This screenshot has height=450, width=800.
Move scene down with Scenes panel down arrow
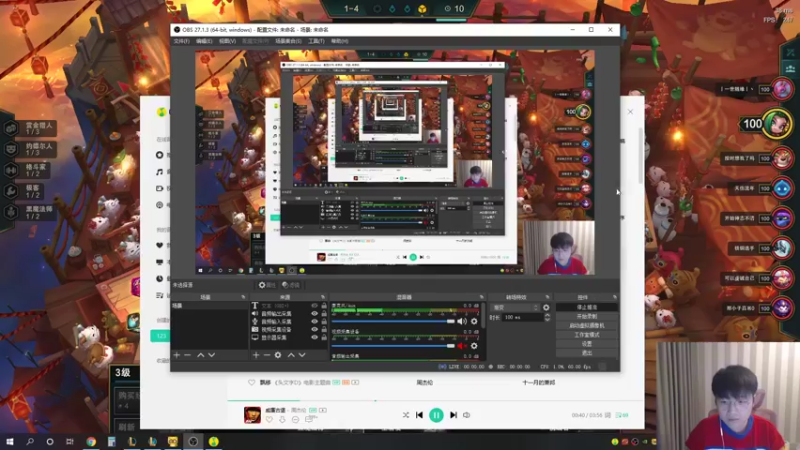click(211, 355)
